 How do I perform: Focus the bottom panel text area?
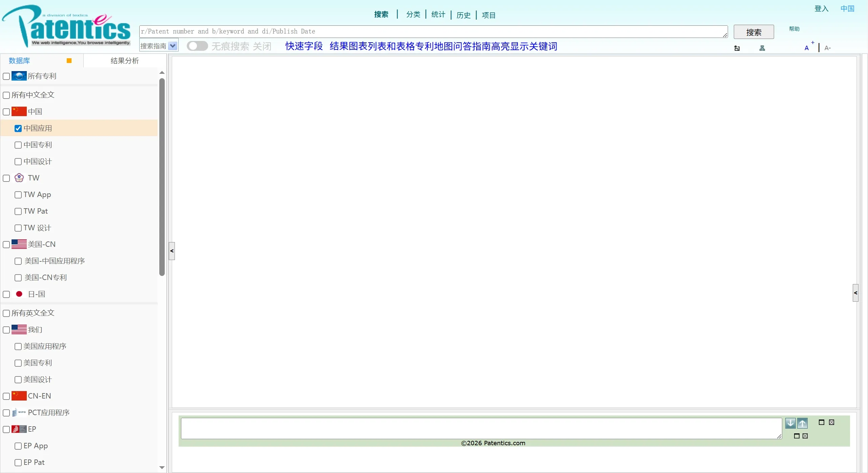pos(481,428)
